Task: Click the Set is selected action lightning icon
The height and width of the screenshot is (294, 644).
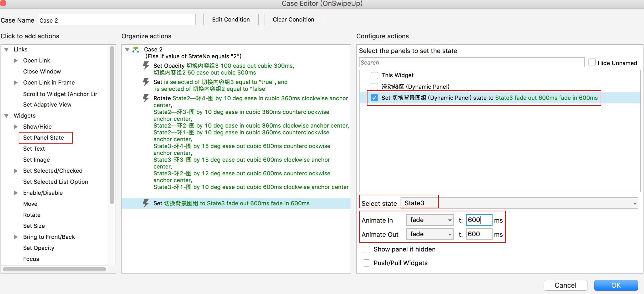Action: tap(146, 82)
